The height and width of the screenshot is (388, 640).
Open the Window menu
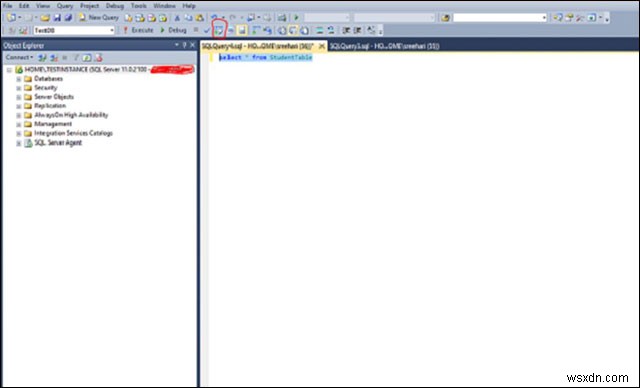(x=164, y=6)
